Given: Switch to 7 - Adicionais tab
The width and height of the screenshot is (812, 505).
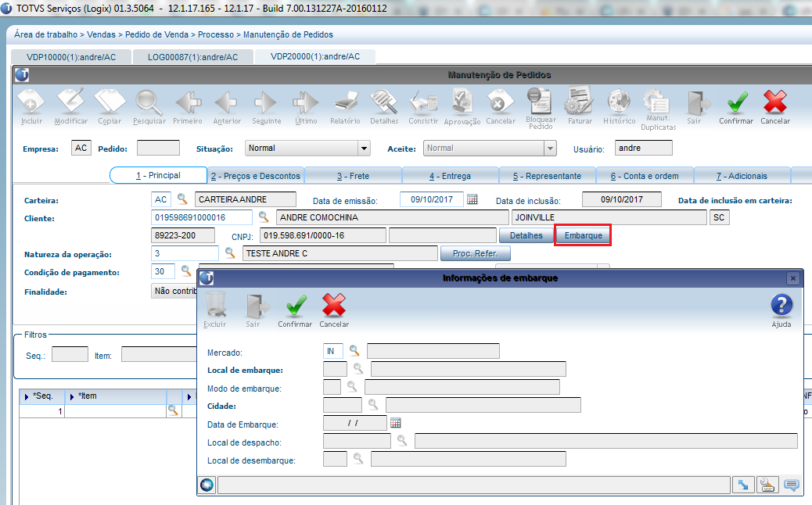Looking at the screenshot, I should 742,176.
